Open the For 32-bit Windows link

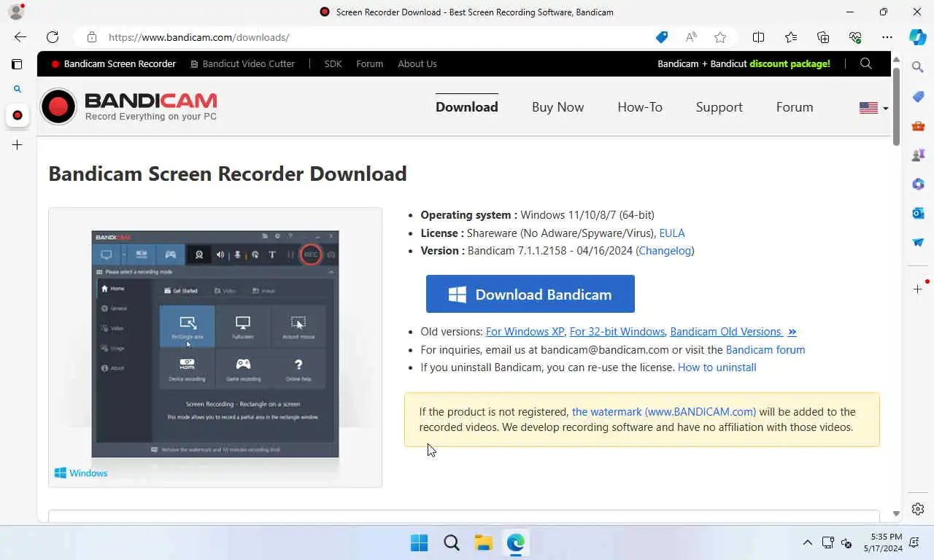tap(617, 332)
